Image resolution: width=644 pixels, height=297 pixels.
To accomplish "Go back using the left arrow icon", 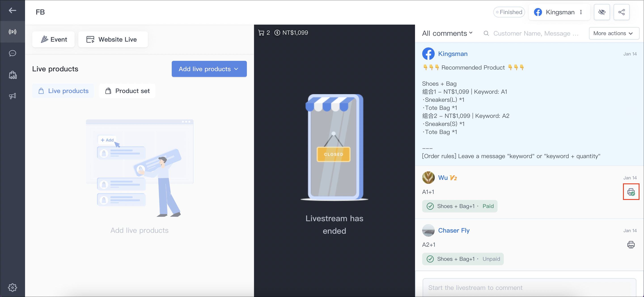I will pos(12,11).
